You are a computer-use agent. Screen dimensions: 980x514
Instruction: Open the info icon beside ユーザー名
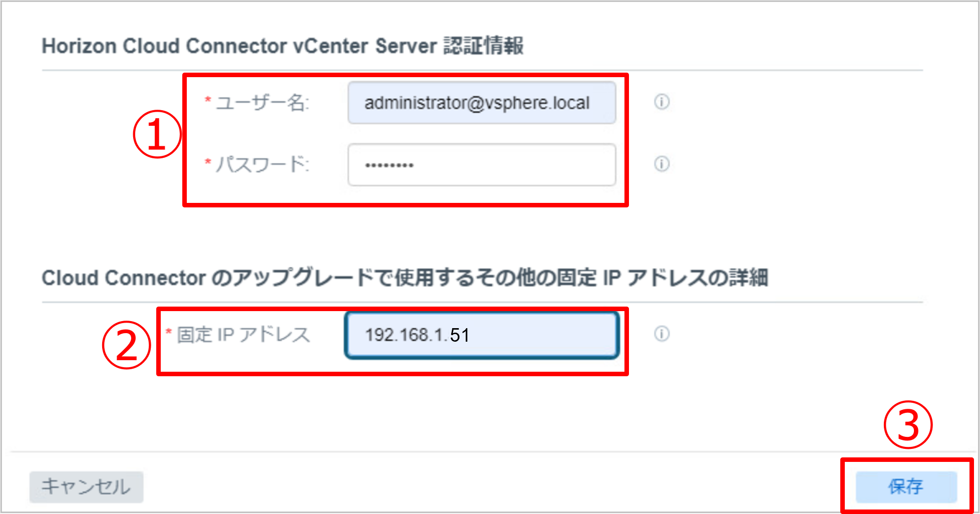point(662,102)
